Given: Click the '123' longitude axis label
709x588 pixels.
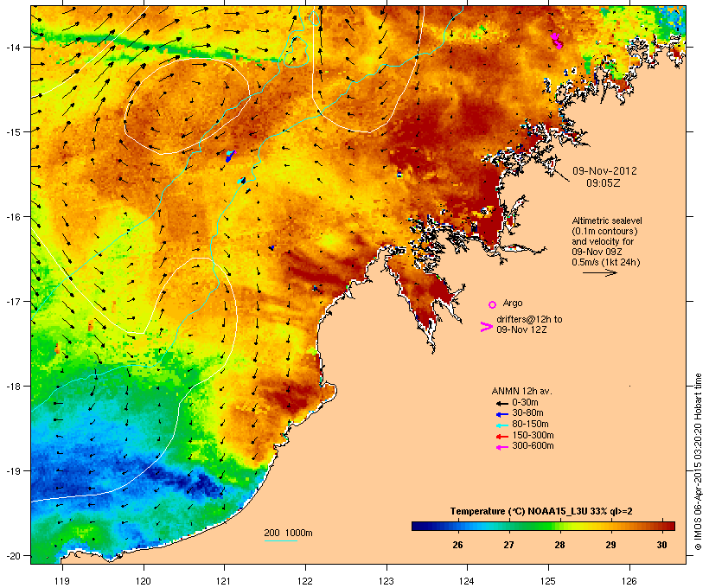Looking at the screenshot, I should coord(386,581).
